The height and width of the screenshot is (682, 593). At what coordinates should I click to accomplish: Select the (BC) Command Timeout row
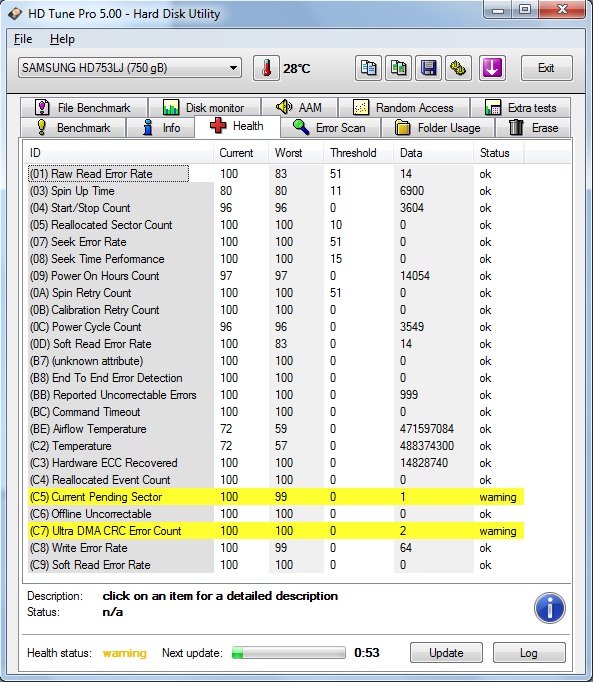click(276, 411)
